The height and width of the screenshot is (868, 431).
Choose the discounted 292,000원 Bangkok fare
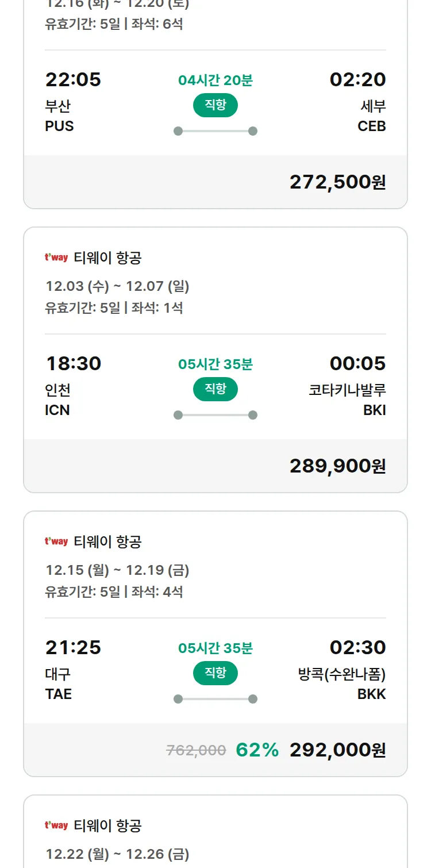pyautogui.click(x=337, y=750)
